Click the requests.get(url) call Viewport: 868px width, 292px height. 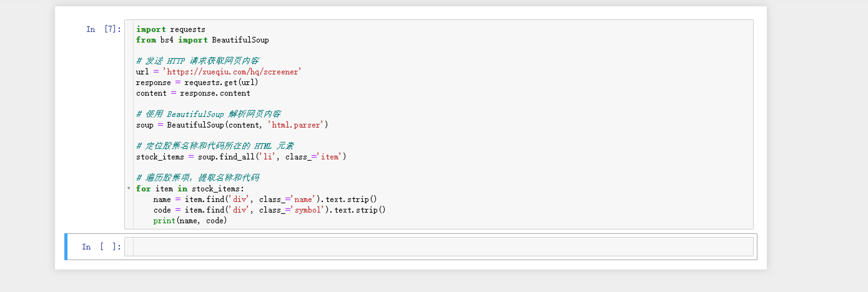tap(221, 82)
